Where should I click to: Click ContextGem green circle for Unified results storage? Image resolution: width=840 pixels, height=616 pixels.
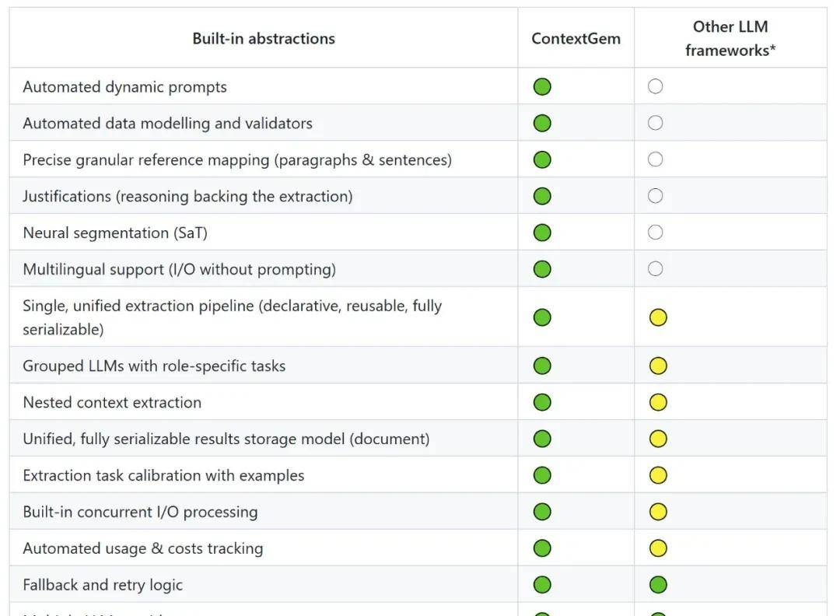point(542,439)
